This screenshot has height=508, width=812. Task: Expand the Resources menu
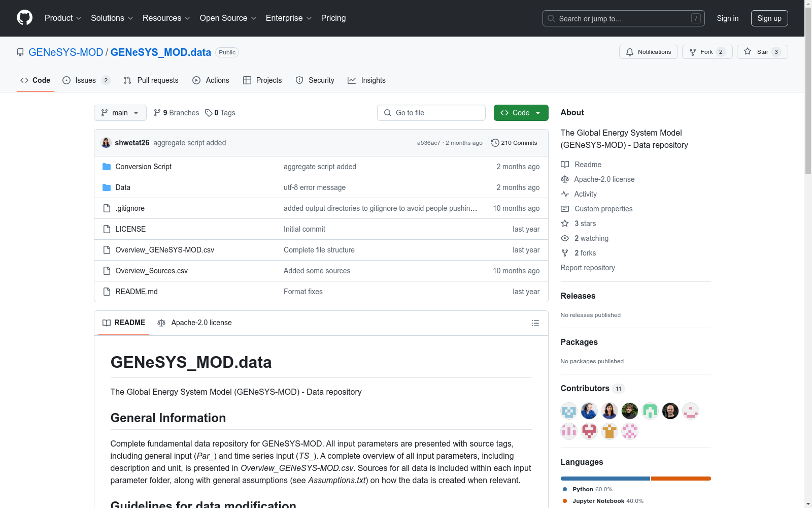[x=166, y=18]
